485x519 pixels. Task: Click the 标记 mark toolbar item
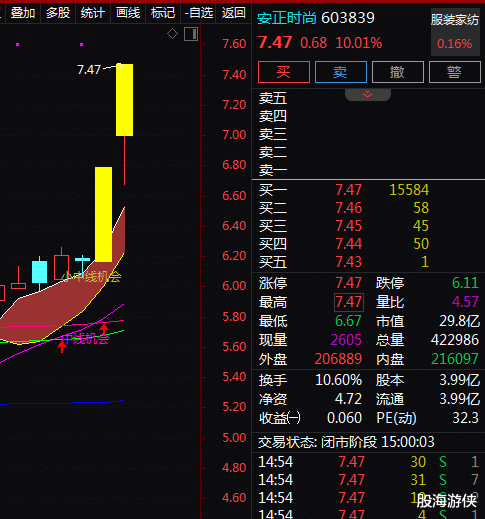click(163, 13)
